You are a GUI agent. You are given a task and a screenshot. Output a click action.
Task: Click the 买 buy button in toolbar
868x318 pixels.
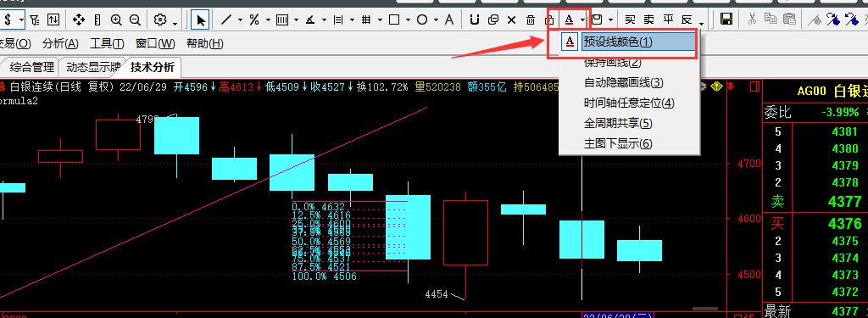point(630,20)
